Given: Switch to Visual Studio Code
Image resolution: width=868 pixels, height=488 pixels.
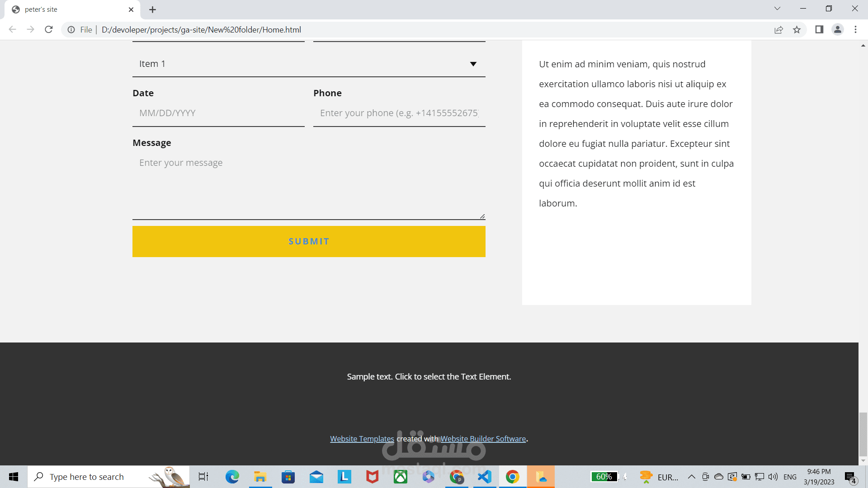Looking at the screenshot, I should (x=485, y=477).
